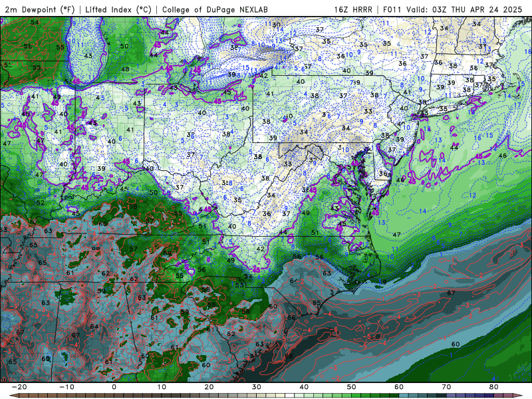
Task: Click the "48" dewpoint value in Michigan
Action: click(125, 69)
